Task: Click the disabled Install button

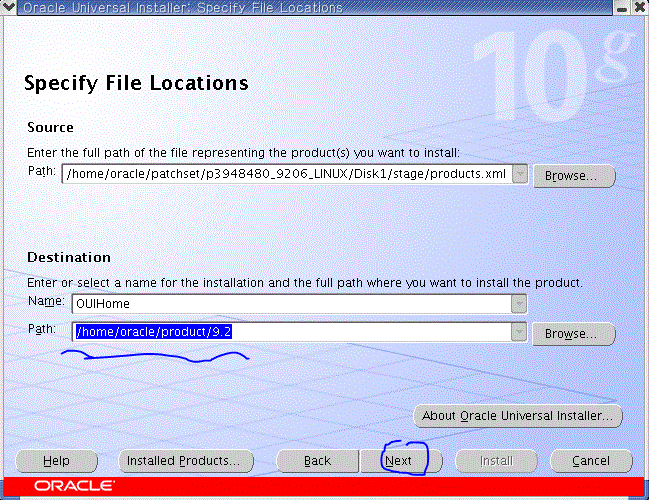Action: tap(496, 461)
